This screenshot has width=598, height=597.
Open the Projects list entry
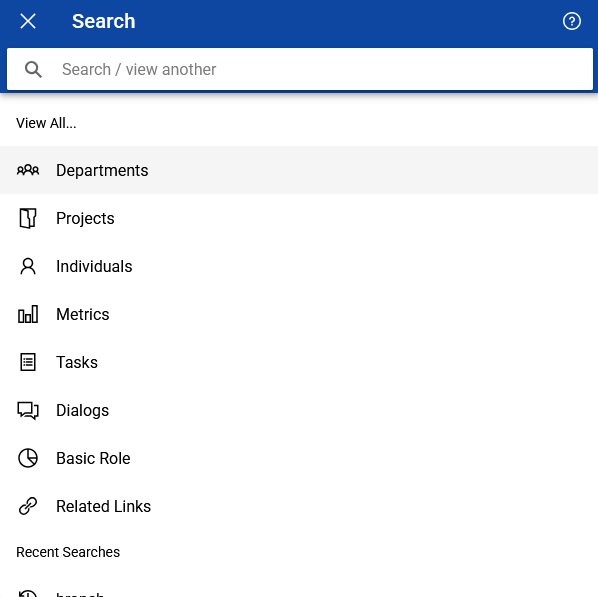299,218
